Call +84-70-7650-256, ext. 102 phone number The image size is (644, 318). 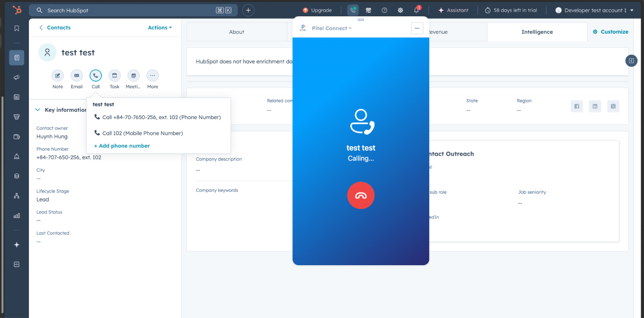coord(158,117)
